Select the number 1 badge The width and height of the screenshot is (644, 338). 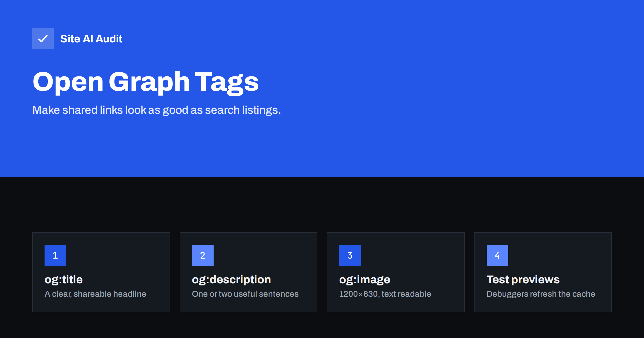[55, 255]
